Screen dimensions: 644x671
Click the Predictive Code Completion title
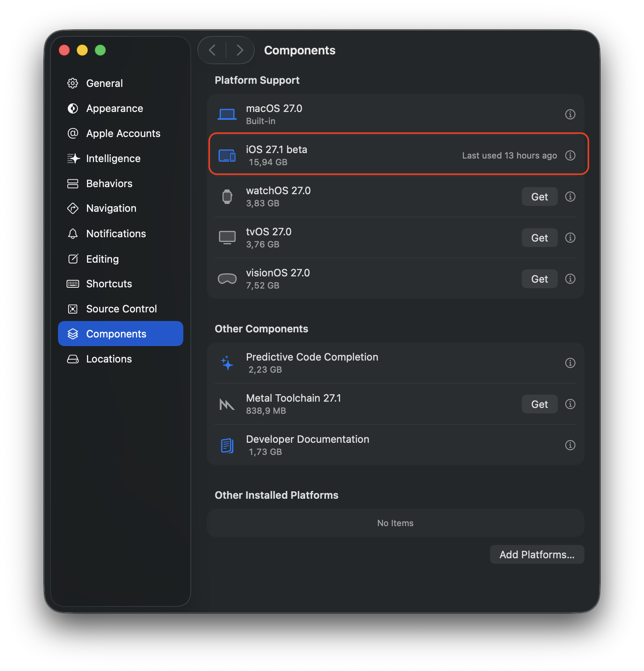(312, 357)
